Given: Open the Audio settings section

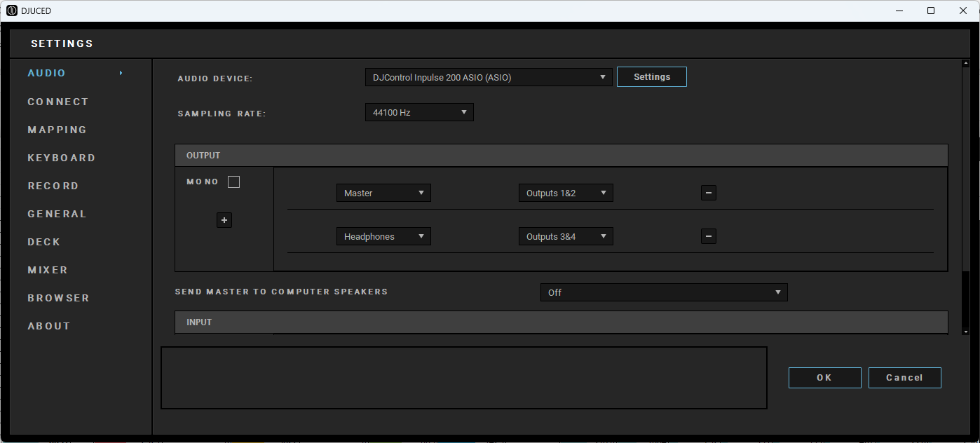Looking at the screenshot, I should tap(46, 73).
